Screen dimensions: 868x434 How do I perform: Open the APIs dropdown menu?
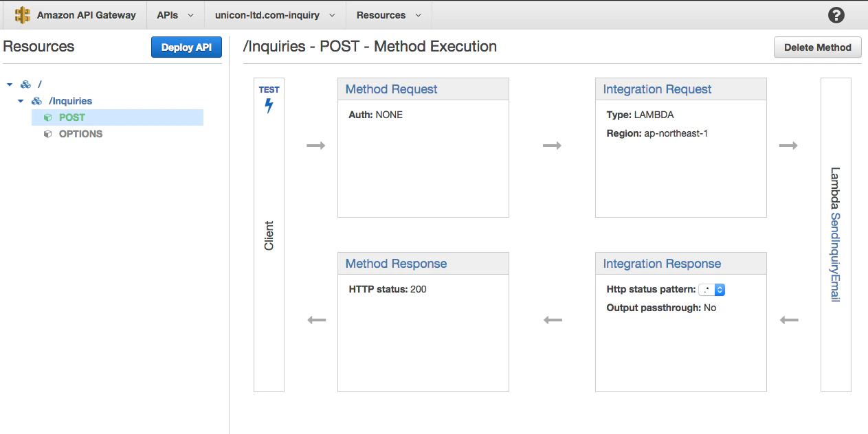point(175,15)
